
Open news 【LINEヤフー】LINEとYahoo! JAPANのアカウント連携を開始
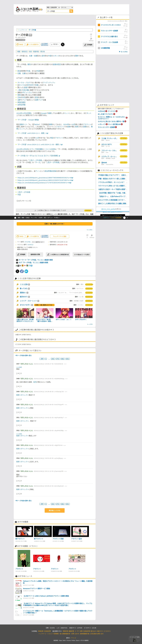click(x=46, y=596)
